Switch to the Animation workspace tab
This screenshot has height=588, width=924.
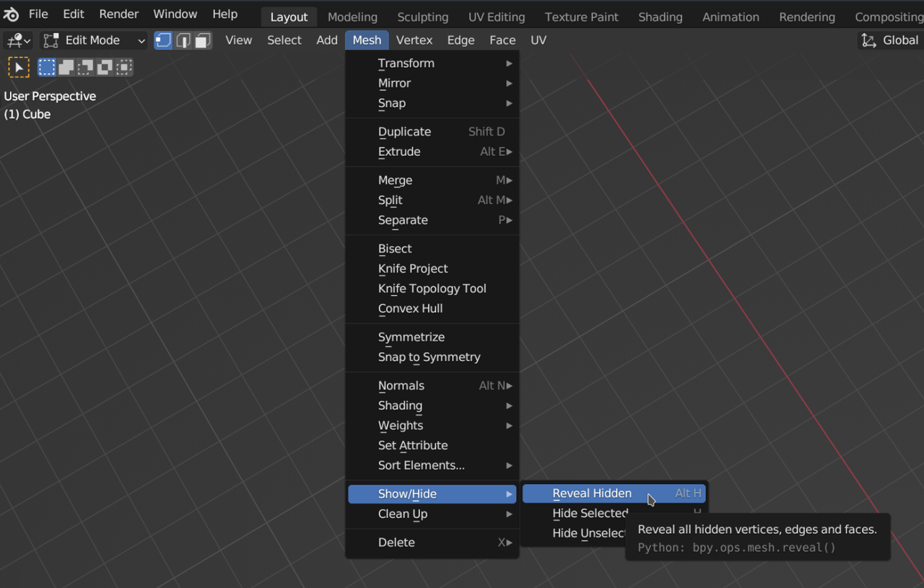click(731, 17)
